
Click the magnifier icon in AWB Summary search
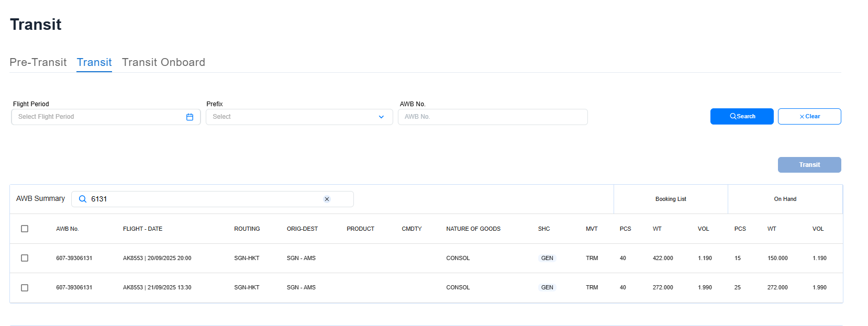[x=83, y=199]
